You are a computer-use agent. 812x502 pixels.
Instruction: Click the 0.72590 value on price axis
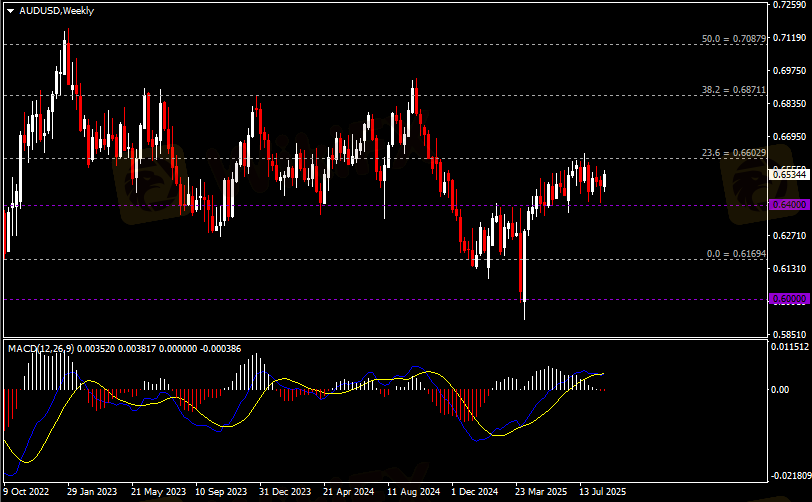[x=788, y=6]
